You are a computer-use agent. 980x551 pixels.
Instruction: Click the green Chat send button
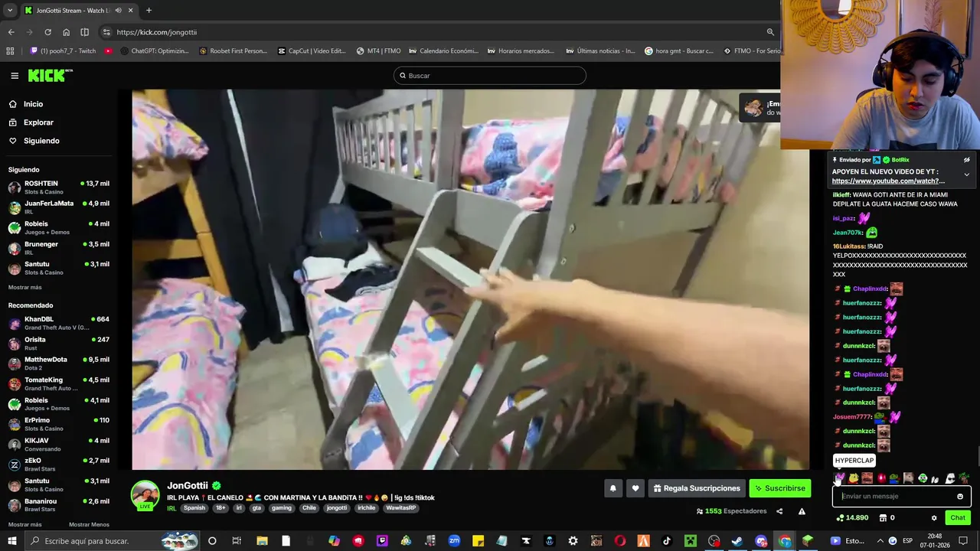pos(958,518)
